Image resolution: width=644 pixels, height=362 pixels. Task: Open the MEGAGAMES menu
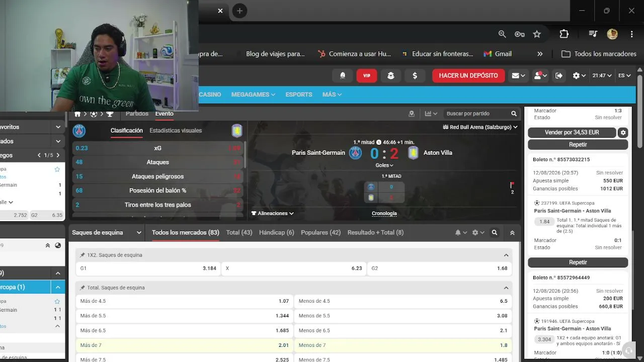pyautogui.click(x=253, y=95)
